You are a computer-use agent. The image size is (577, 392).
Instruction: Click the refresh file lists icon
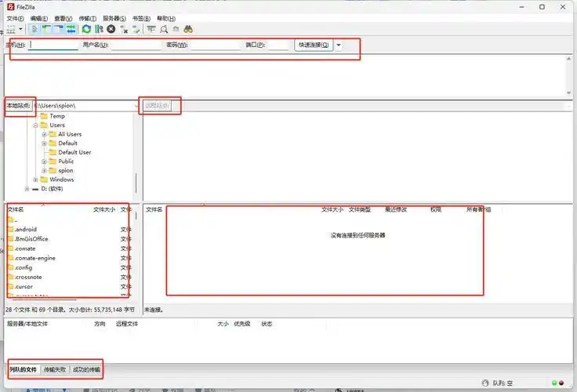(86, 29)
